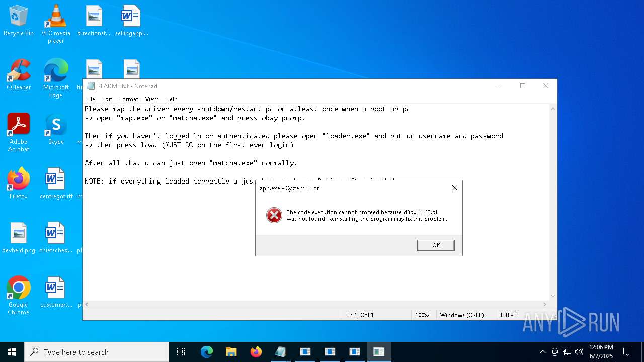Show hidden system tray icons

pyautogui.click(x=542, y=352)
